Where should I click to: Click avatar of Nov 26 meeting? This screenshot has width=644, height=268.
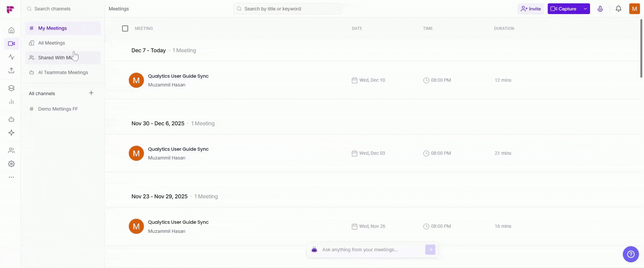tap(136, 226)
